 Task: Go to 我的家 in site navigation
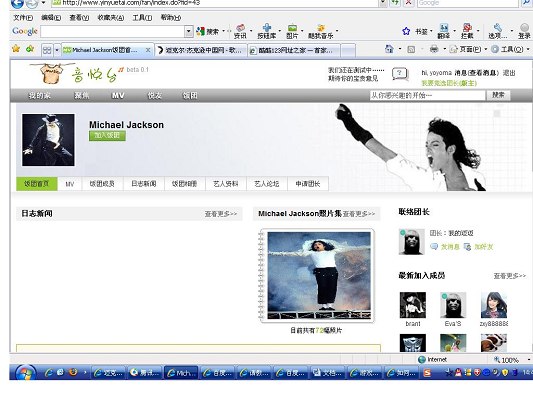click(x=40, y=96)
